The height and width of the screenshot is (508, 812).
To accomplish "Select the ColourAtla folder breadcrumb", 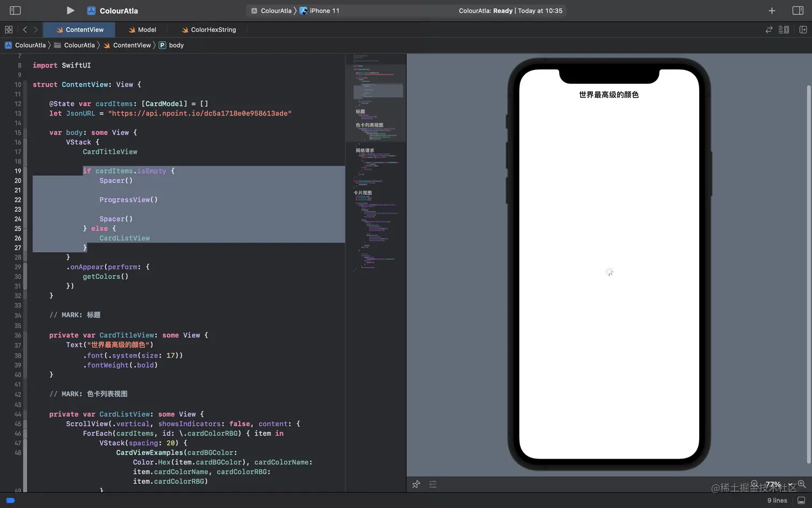I will pyautogui.click(x=74, y=45).
